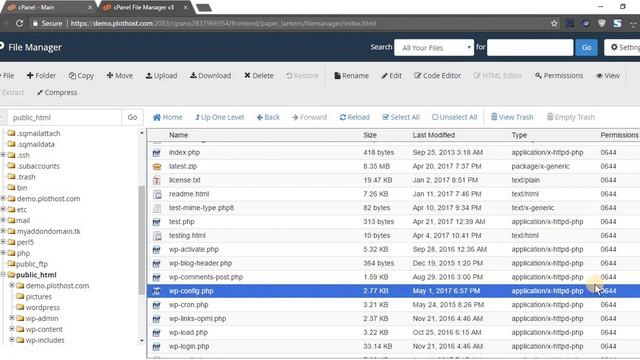This screenshot has height=360, width=640.
Task: Click the license.txt file icon
Action: 157,180
